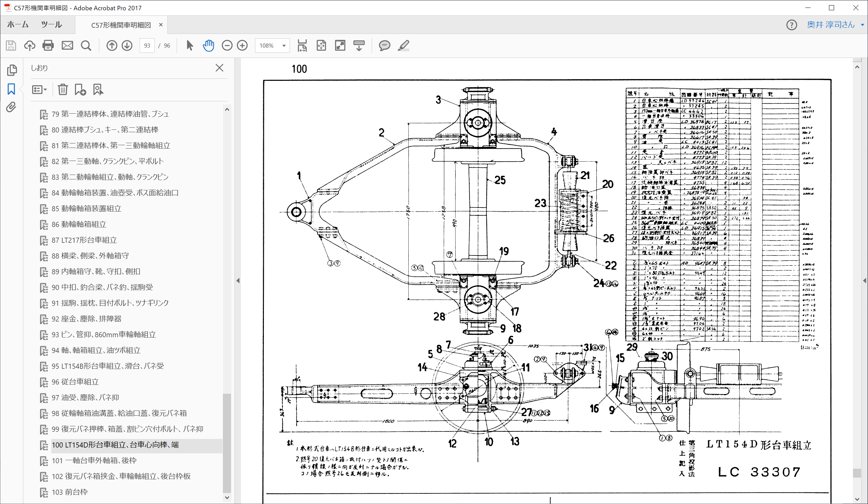Image resolution: width=868 pixels, height=504 pixels.
Task: Switch to the ホーム tab
Action: pos(18,24)
